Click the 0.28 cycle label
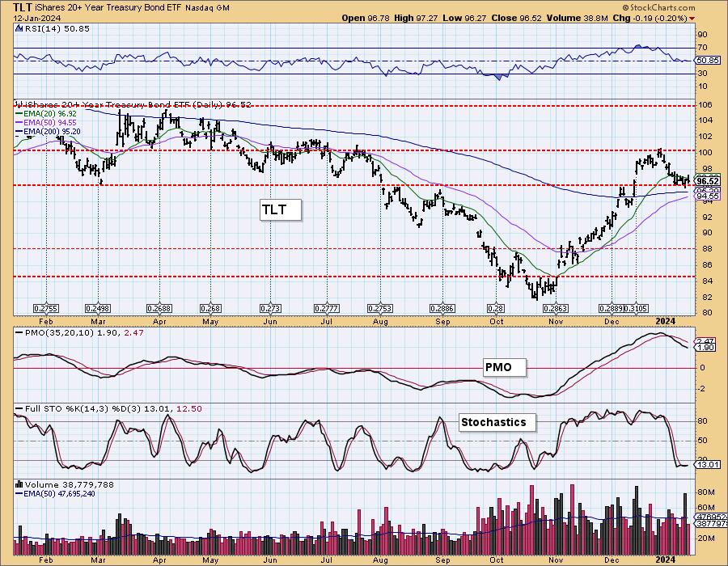Viewport: 728px width, 566px height. pyautogui.click(x=496, y=309)
